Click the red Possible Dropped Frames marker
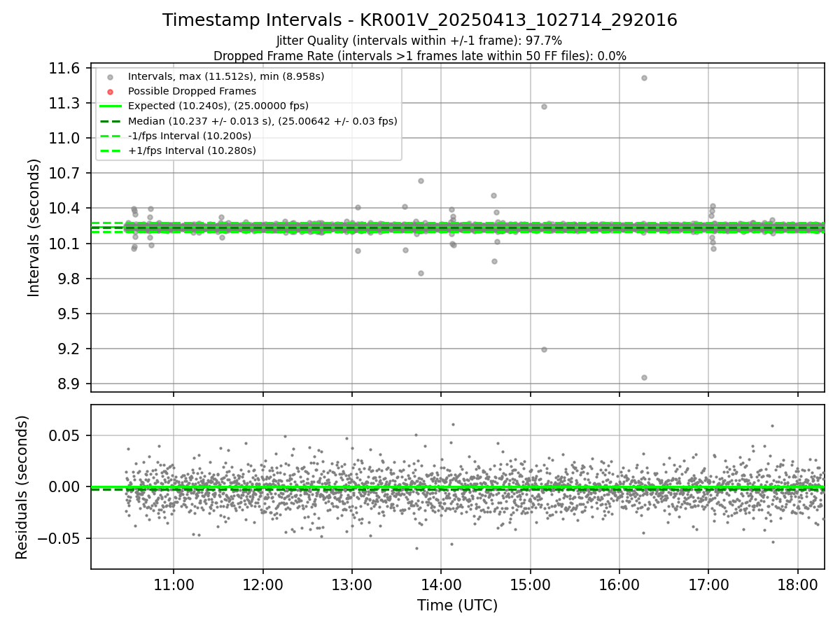 coord(110,92)
